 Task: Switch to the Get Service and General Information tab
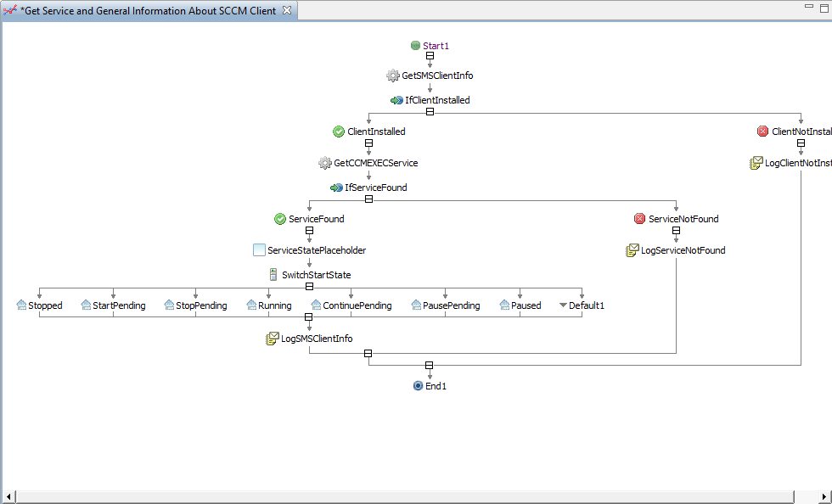pos(148,11)
